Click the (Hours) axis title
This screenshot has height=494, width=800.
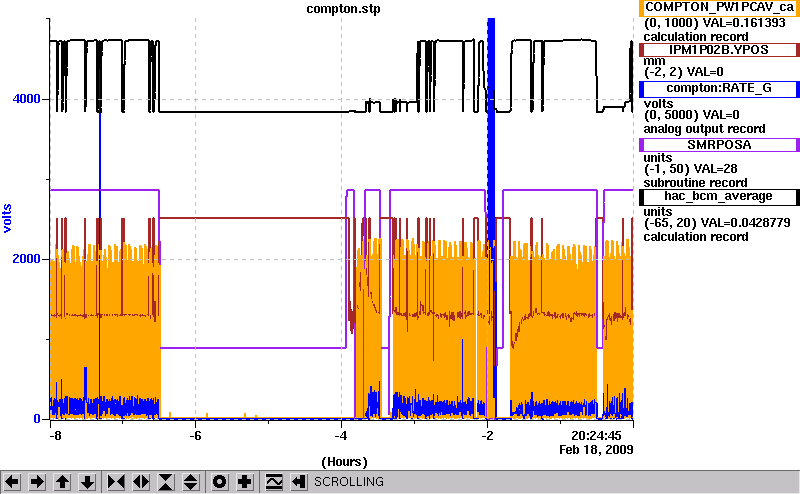(344, 462)
